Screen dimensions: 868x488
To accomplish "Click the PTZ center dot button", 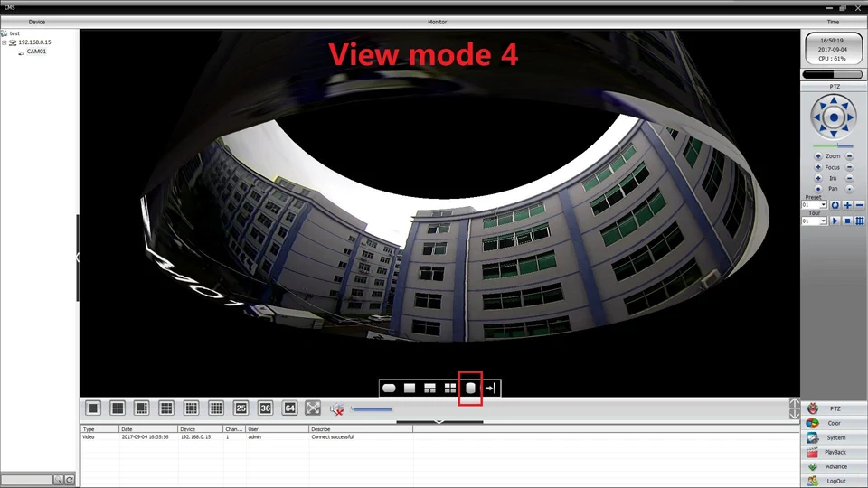I will point(834,117).
